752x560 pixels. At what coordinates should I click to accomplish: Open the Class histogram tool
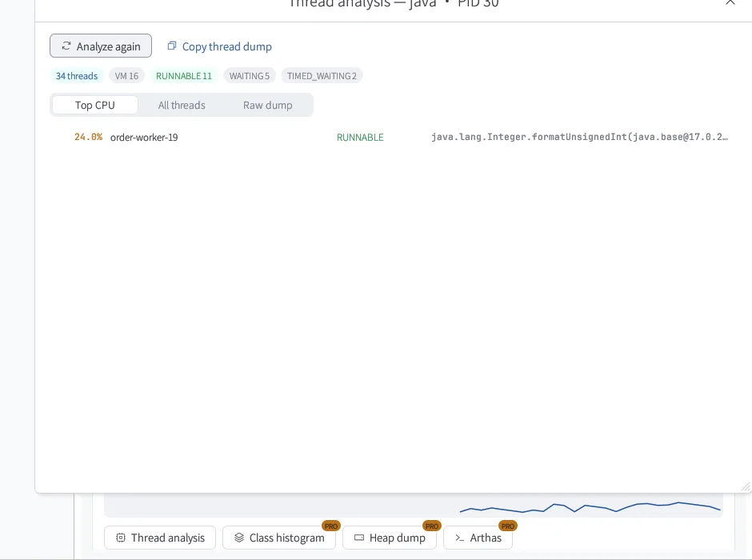279,538
